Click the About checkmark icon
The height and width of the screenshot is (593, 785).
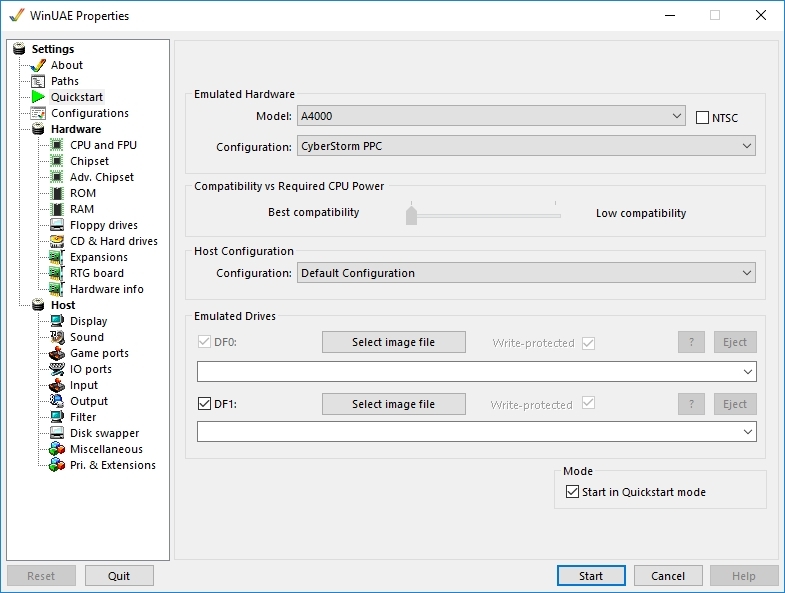click(39, 65)
